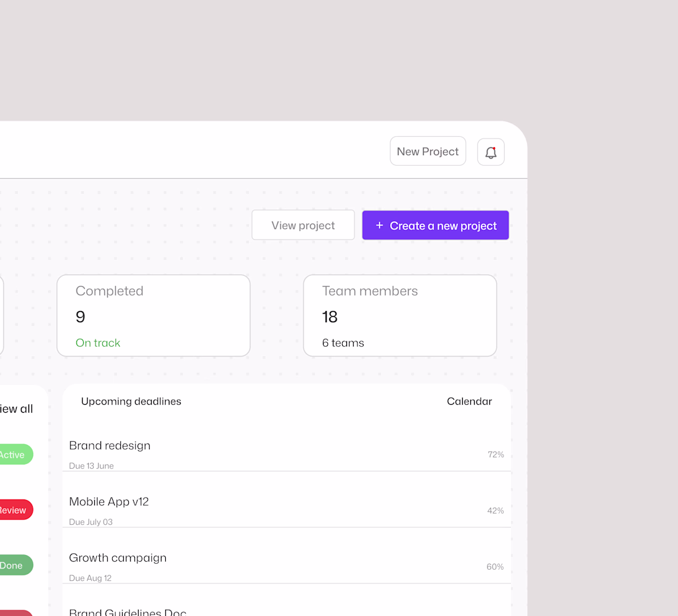Click the Due Aug 12 date

(x=90, y=578)
